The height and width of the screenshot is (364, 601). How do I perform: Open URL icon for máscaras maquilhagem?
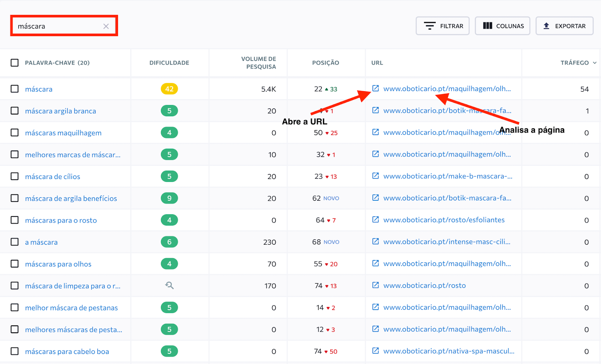click(x=375, y=132)
